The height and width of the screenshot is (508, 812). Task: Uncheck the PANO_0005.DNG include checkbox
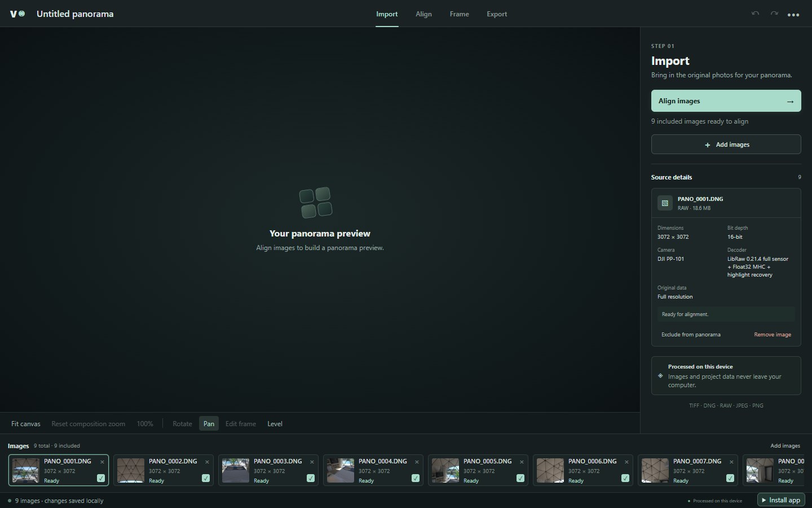[x=520, y=478]
